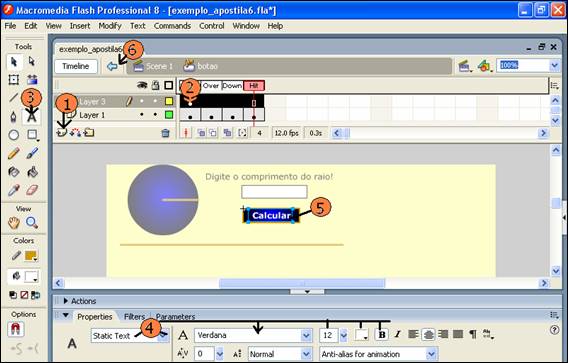Viewport: 568px width, 363px height.
Task: Click the Properties help question icon
Action: point(554,330)
